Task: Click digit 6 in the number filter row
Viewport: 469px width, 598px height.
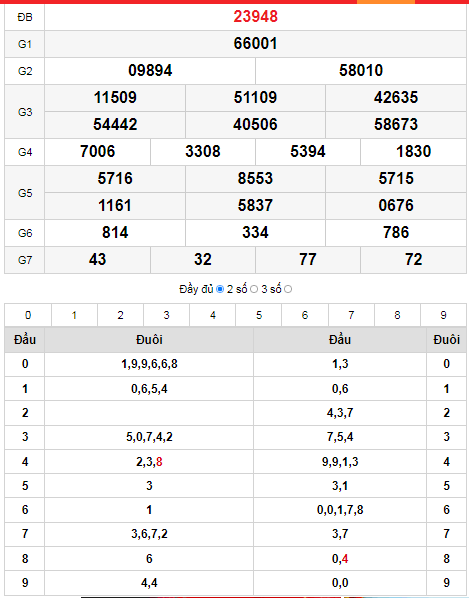Action: pyautogui.click(x=305, y=315)
